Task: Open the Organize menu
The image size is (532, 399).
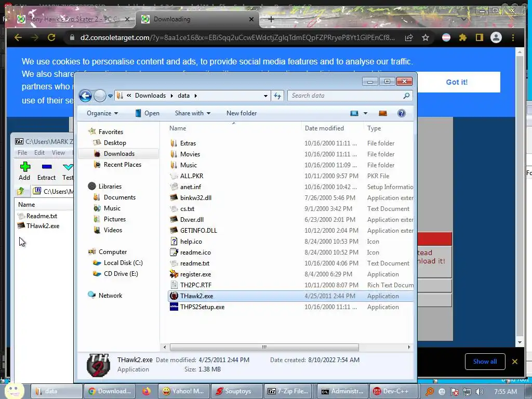Action: tap(102, 113)
